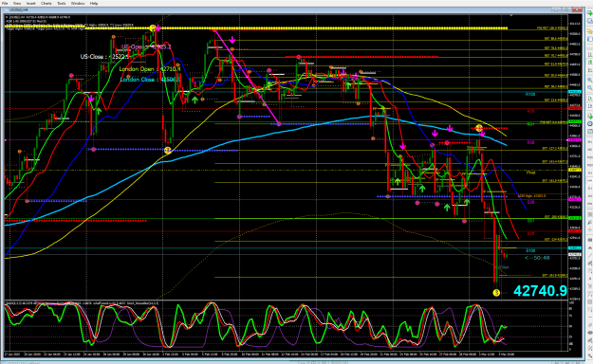Toggle Chart Shift
Image resolution: width=593 pixels, height=364 pixels.
point(590,105)
